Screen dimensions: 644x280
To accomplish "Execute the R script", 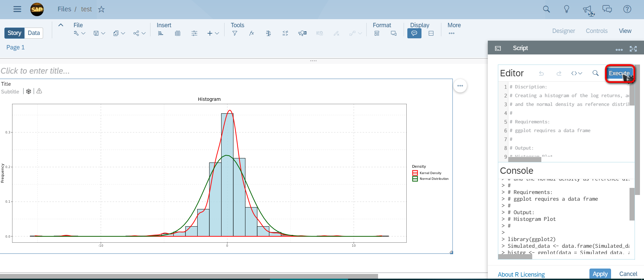I will (x=619, y=73).
